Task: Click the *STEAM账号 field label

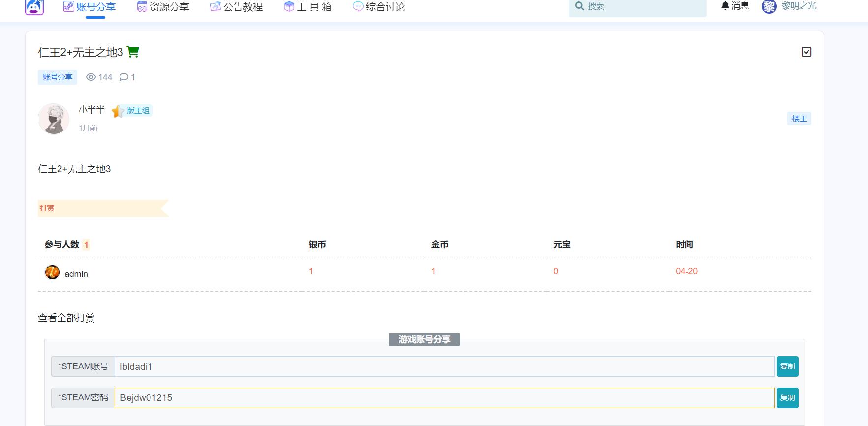Action: 83,366
